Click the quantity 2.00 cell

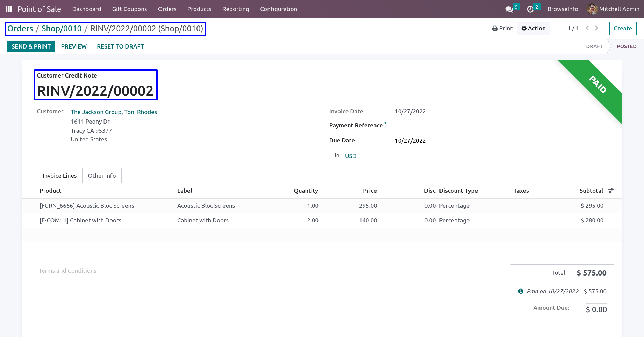tap(313, 220)
